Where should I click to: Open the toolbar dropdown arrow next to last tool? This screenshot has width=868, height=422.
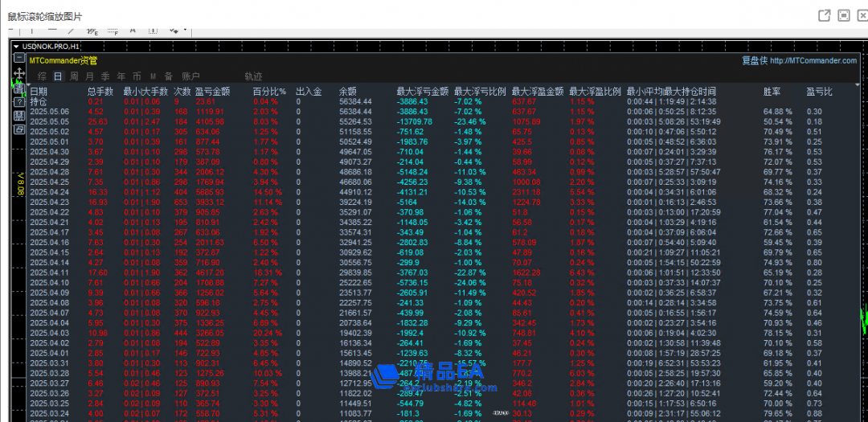184,31
